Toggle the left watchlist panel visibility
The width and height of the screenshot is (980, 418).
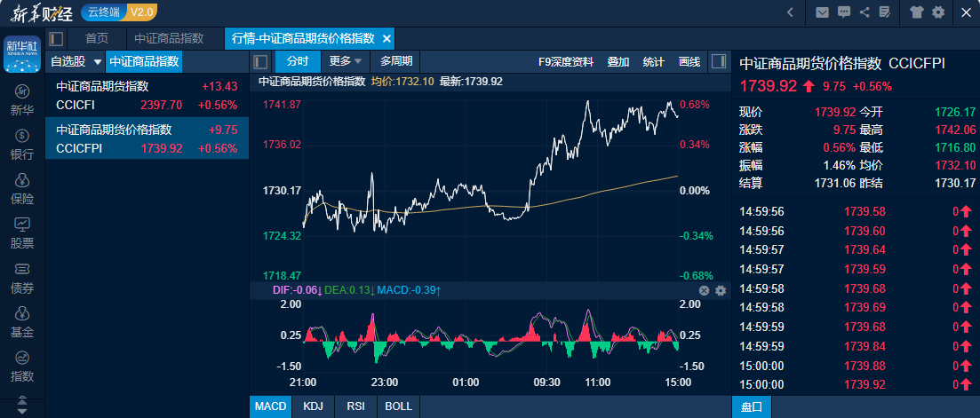coord(261,62)
